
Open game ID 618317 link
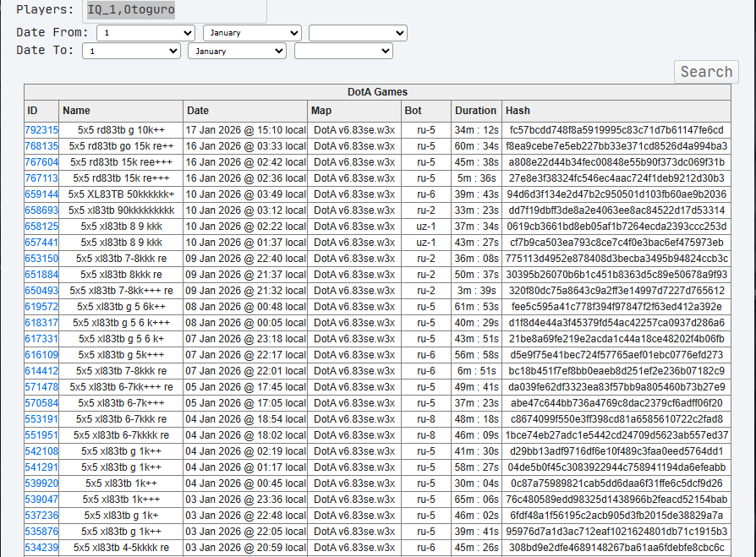(x=41, y=323)
